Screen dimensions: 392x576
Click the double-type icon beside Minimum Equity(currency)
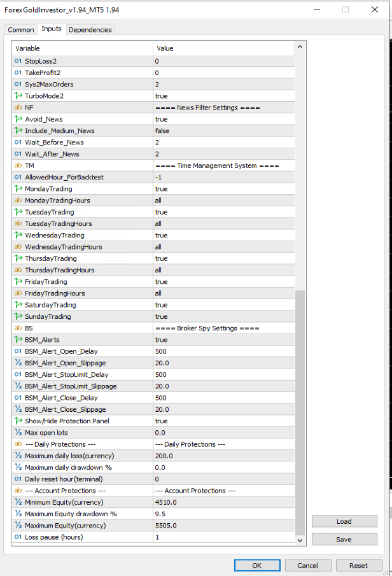[x=18, y=502]
